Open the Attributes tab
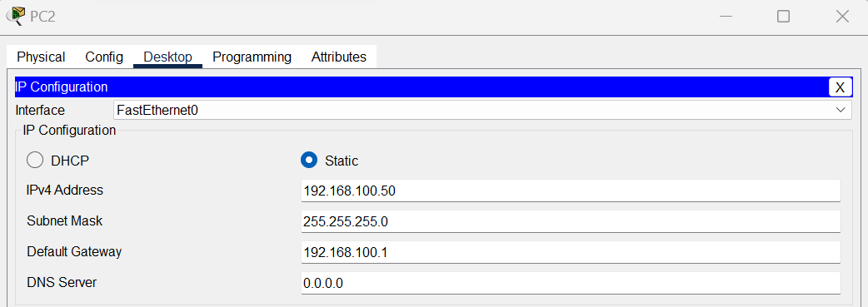868x307 pixels. 339,57
